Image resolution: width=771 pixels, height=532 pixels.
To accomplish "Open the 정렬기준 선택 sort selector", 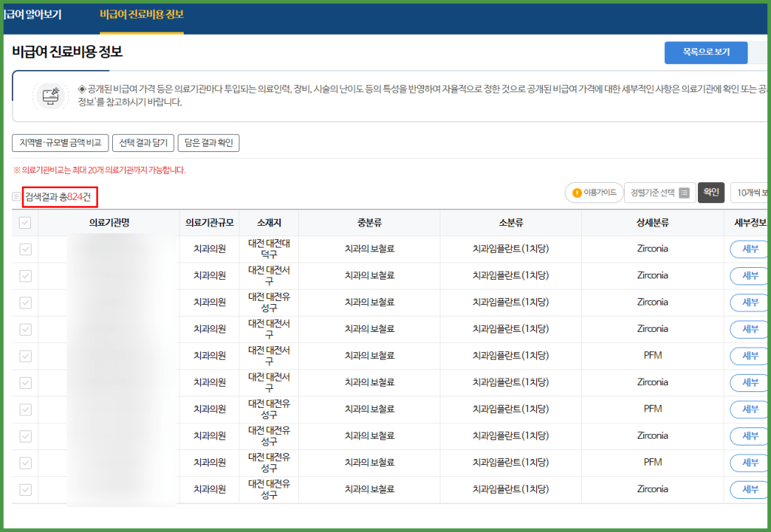I will 660,193.
